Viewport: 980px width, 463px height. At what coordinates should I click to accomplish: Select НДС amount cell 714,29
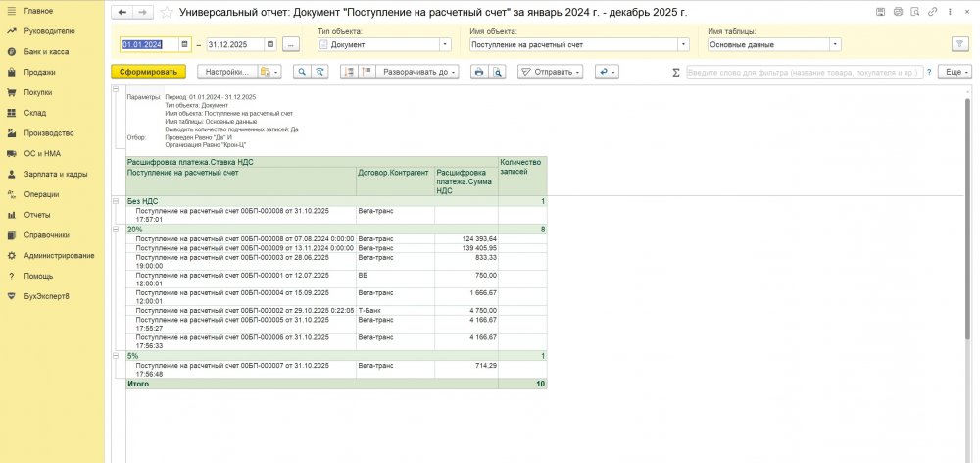466,369
